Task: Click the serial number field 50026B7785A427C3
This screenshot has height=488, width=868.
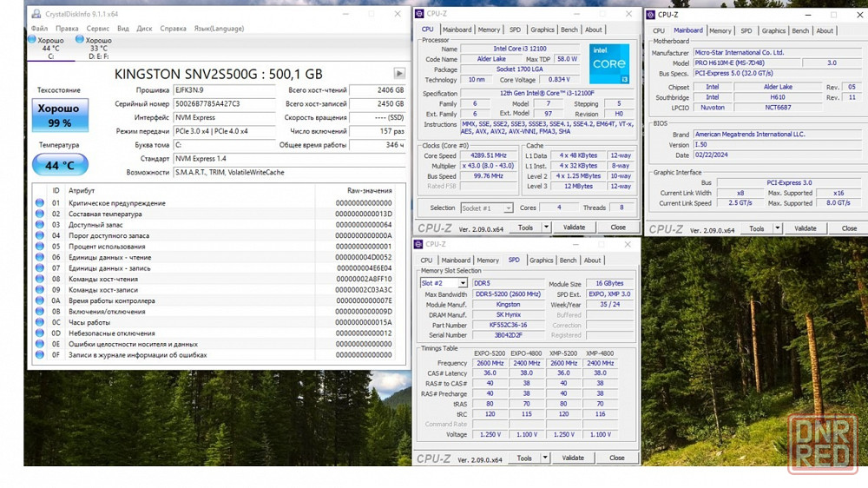Action: 224,103
